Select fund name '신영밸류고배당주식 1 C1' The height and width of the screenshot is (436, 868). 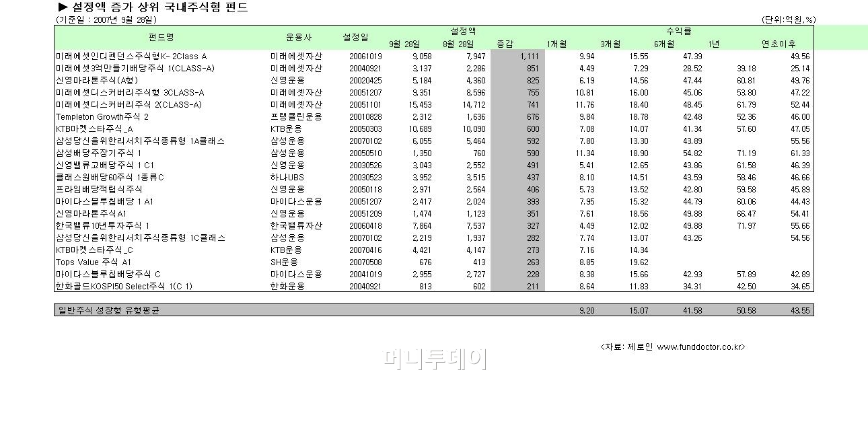(105, 166)
